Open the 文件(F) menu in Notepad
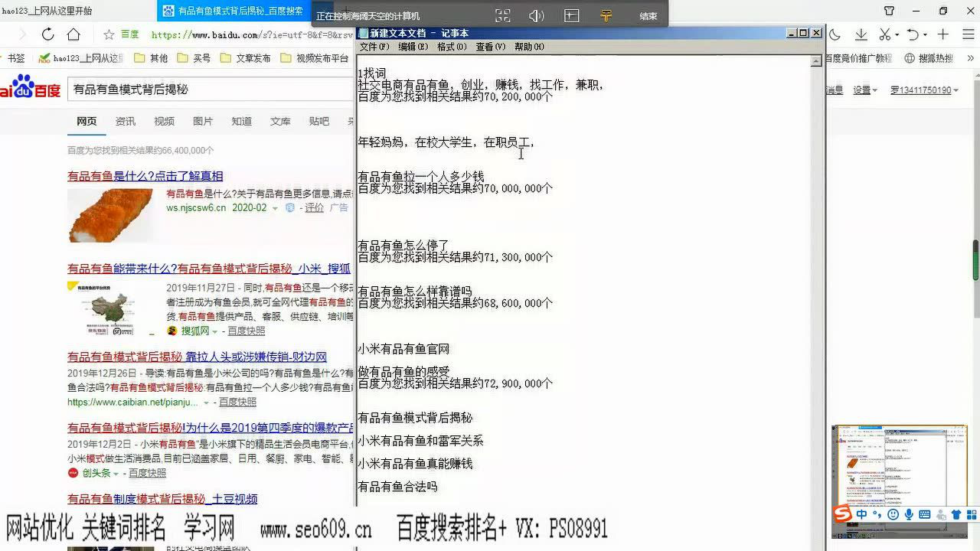Image resolution: width=980 pixels, height=551 pixels. (x=374, y=47)
